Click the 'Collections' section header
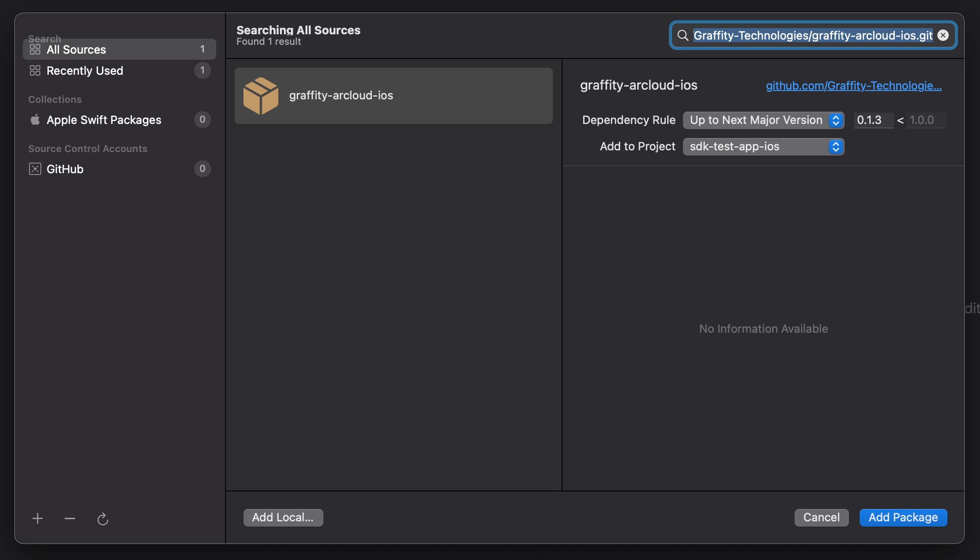 click(55, 99)
